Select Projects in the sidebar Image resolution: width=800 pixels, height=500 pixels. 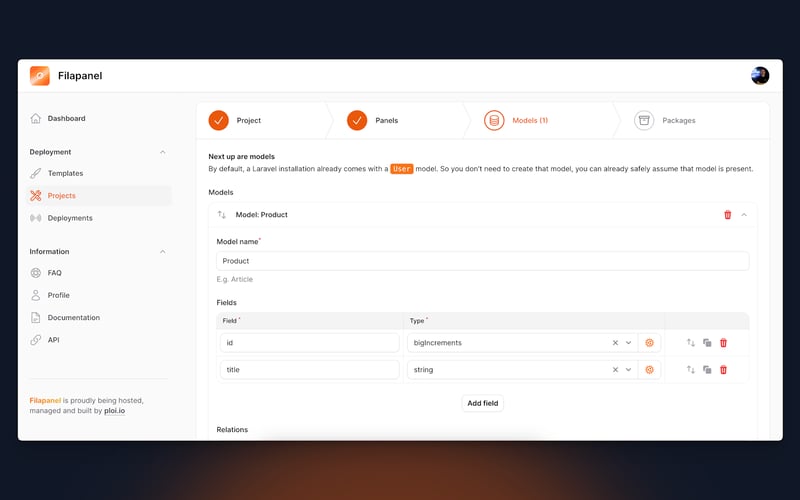pyautogui.click(x=61, y=195)
